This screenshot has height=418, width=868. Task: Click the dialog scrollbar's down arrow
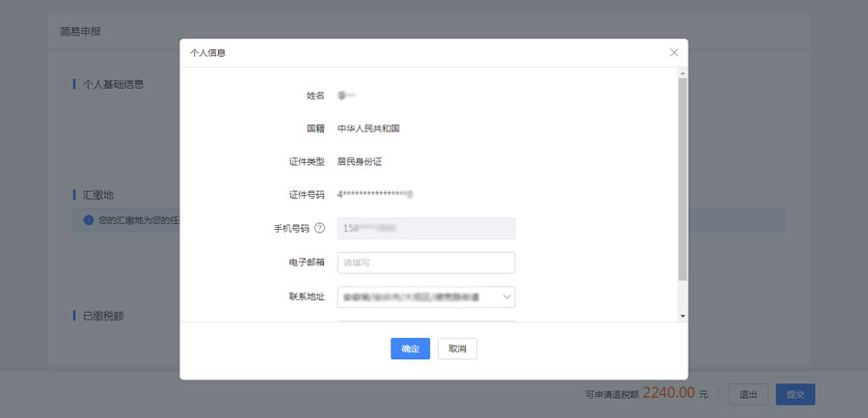tap(683, 316)
